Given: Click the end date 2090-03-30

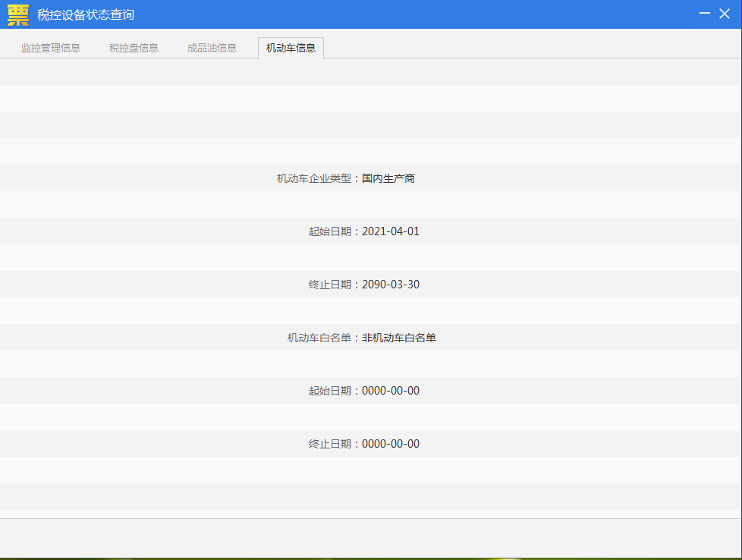Looking at the screenshot, I should coord(391,285).
